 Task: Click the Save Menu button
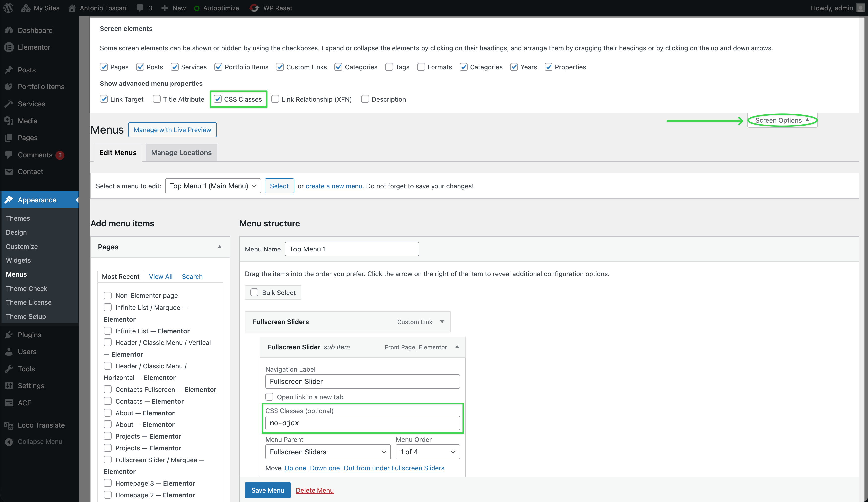point(268,490)
